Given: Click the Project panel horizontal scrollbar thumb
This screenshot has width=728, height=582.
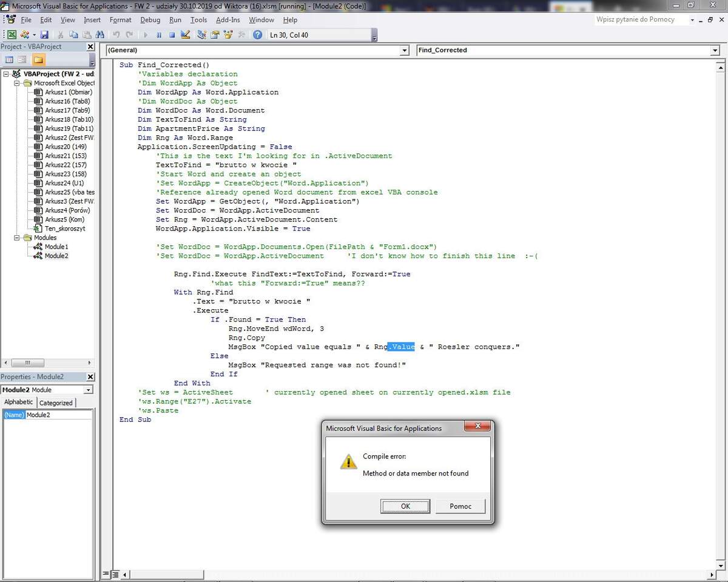Looking at the screenshot, I should click(27, 363).
